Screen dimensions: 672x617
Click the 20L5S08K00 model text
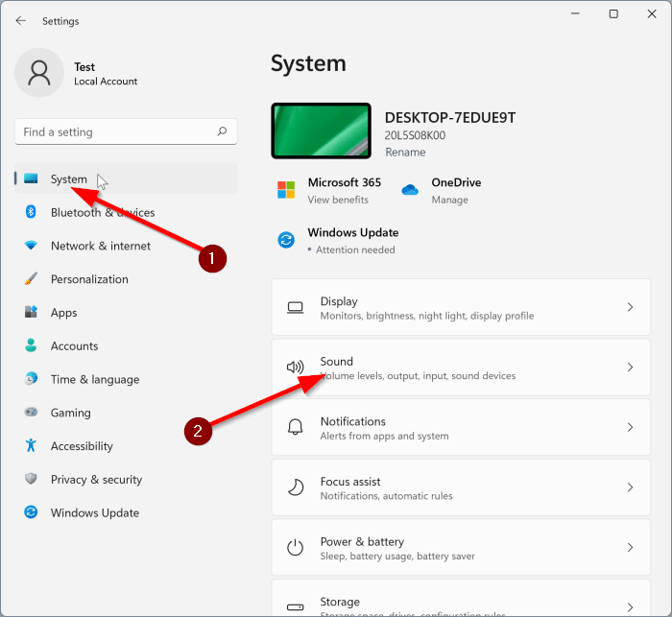(x=415, y=135)
